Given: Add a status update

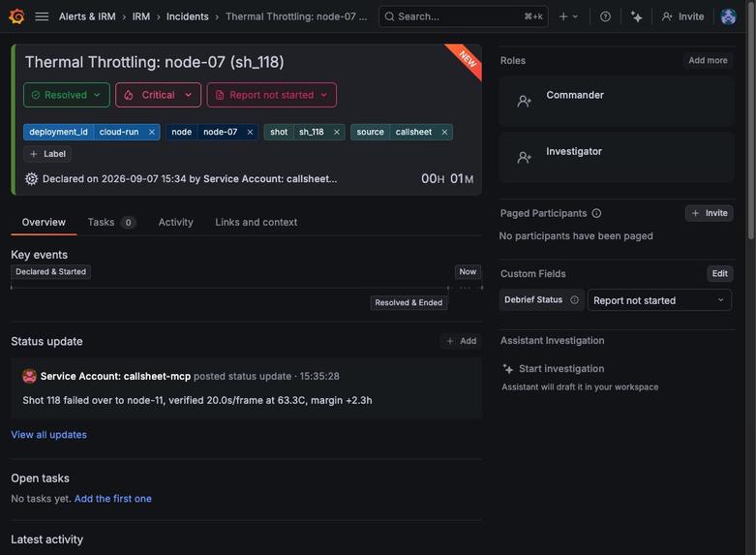Looking at the screenshot, I should (461, 341).
